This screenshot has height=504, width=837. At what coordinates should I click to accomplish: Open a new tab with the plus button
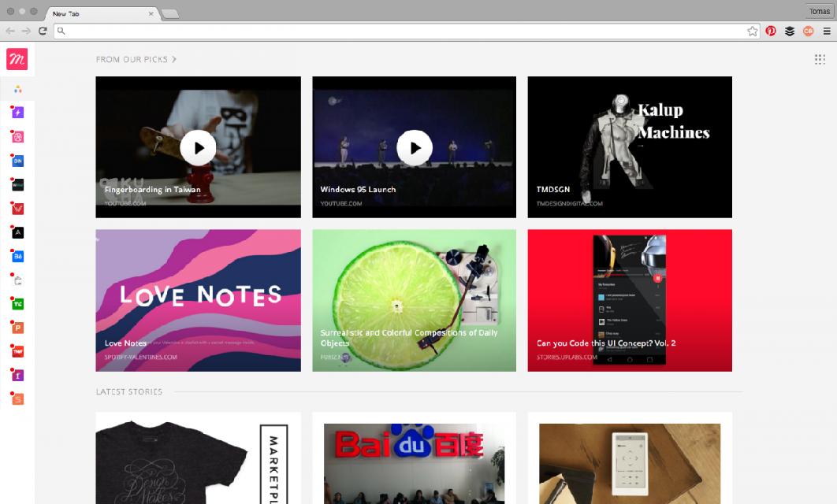(168, 13)
